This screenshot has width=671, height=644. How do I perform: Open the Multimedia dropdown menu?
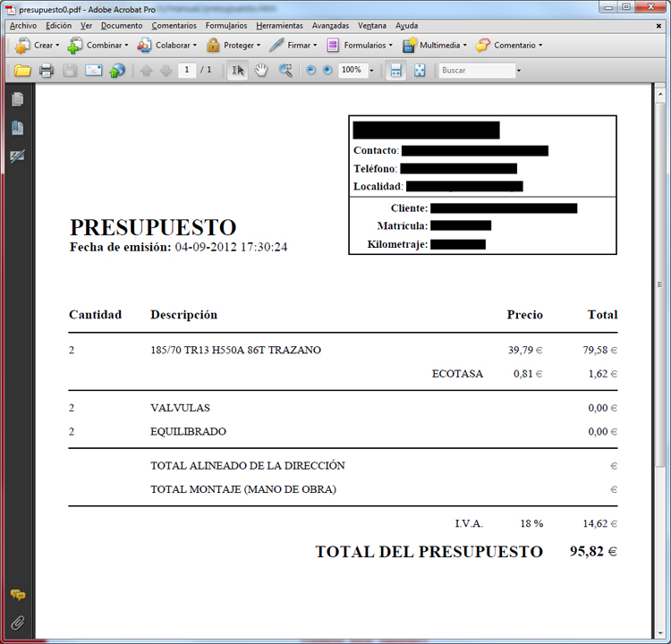(x=434, y=46)
